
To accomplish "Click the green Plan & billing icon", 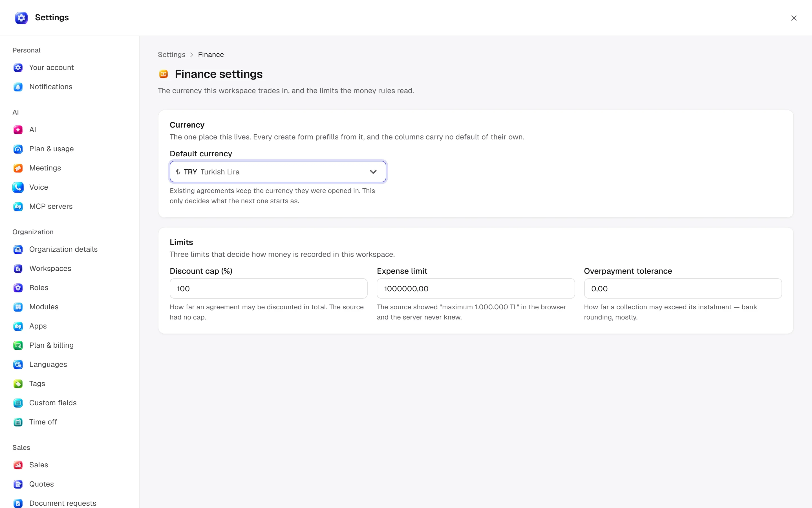I will click(18, 345).
